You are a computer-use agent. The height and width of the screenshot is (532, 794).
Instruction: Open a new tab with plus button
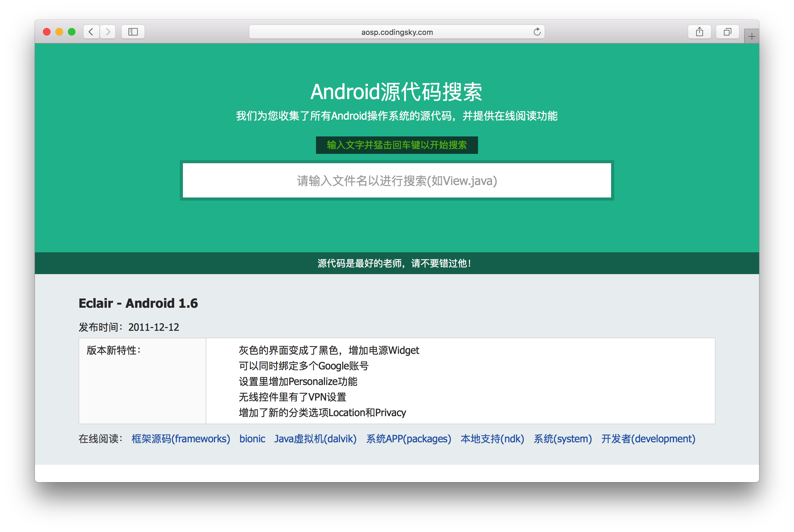(x=752, y=36)
